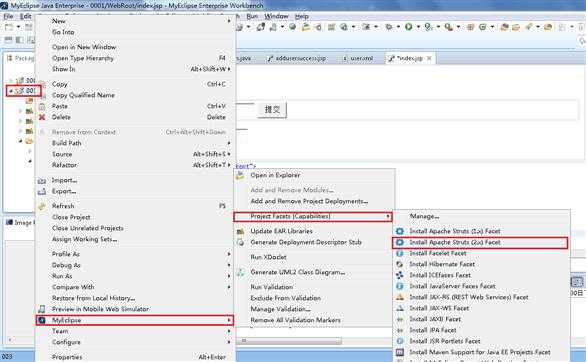Click the Paste clipboard icon in context menu

click(x=42, y=106)
